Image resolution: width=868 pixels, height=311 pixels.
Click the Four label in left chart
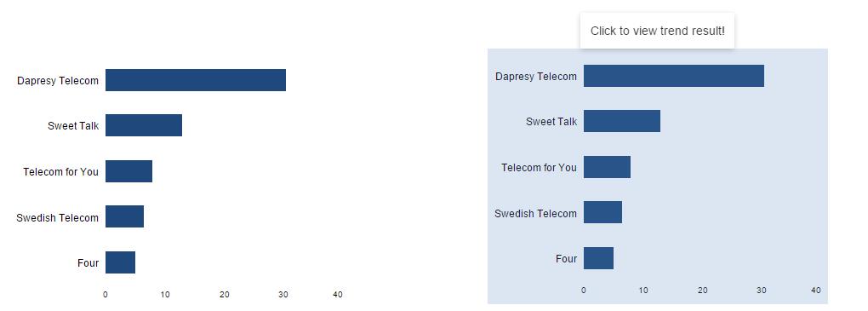point(88,262)
